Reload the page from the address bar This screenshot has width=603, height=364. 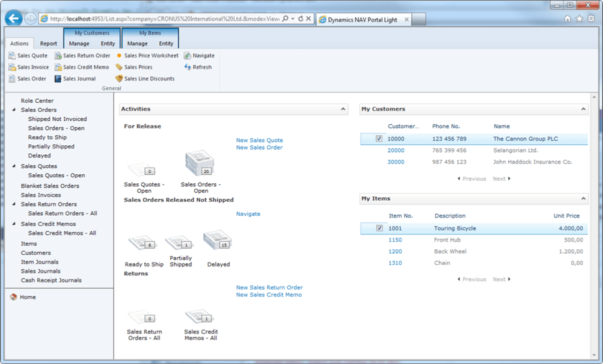tap(301, 19)
